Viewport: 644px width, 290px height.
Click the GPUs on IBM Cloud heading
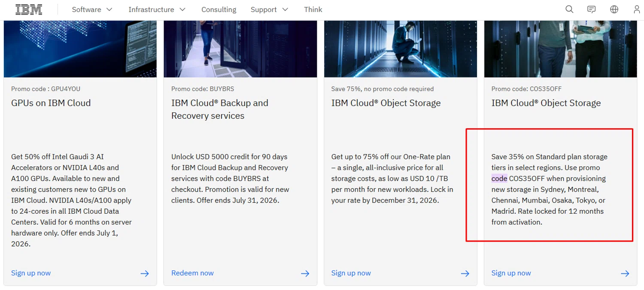(x=51, y=103)
